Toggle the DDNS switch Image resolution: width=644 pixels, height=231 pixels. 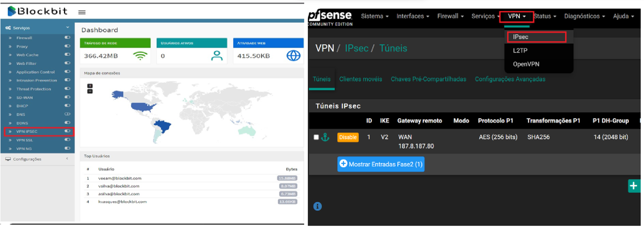(67, 123)
